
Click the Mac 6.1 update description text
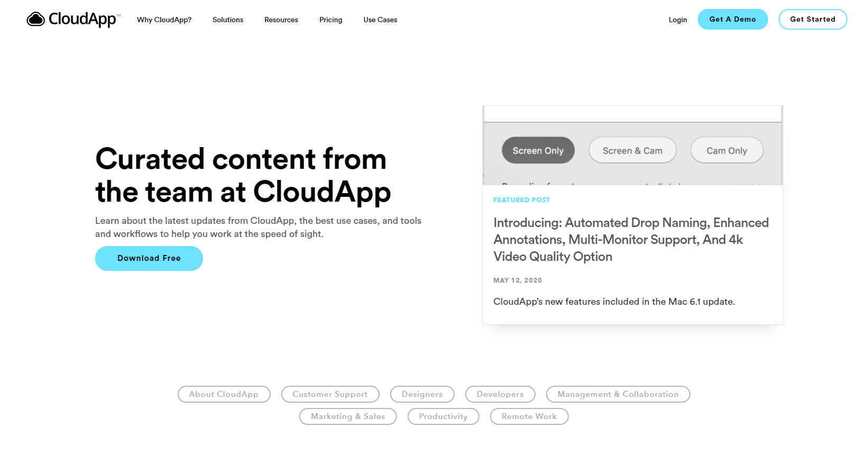pyautogui.click(x=614, y=302)
